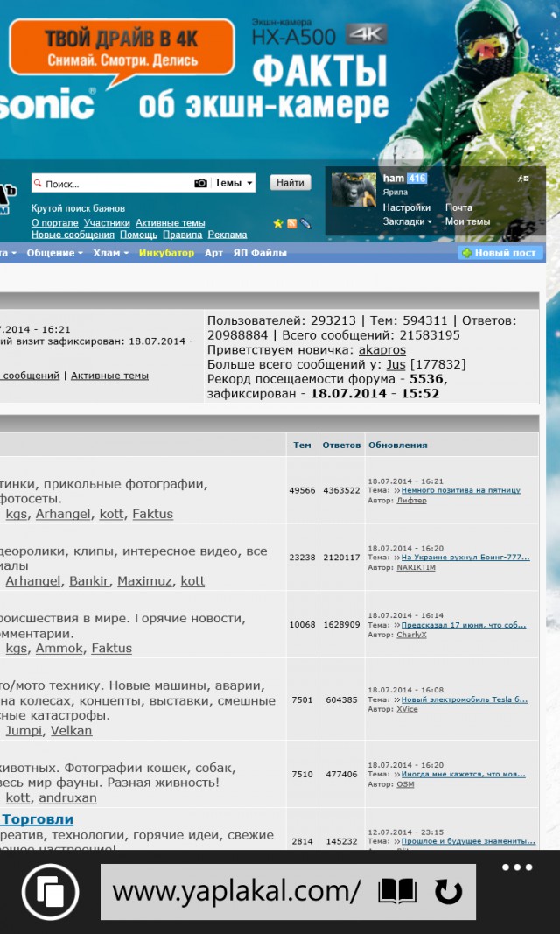This screenshot has width=560, height=934.
Task: Open Мои темы link
Action: pyautogui.click(x=468, y=221)
